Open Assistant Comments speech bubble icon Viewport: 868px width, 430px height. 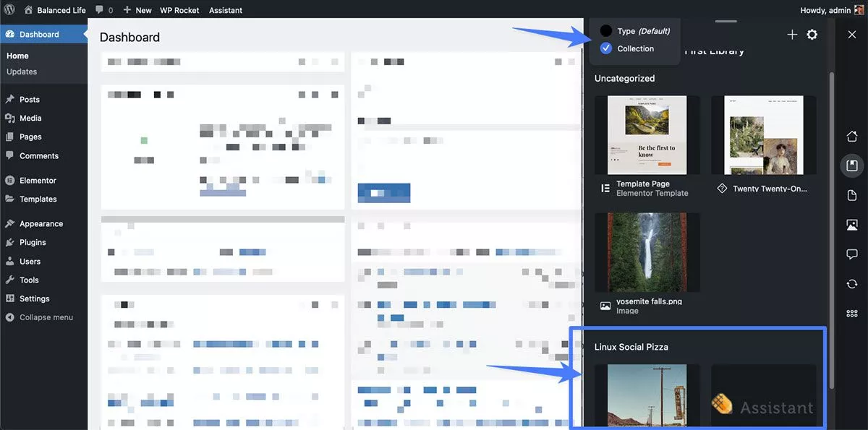852,254
